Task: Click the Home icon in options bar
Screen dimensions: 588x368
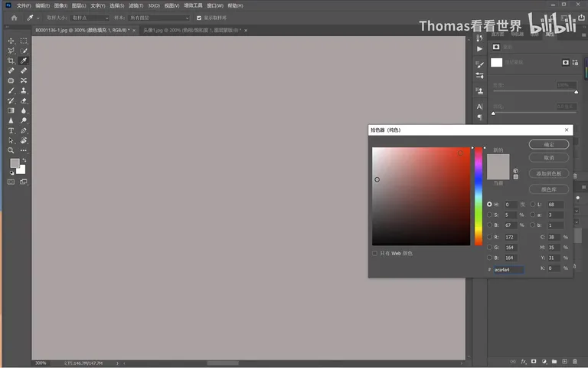Action: 14,18
